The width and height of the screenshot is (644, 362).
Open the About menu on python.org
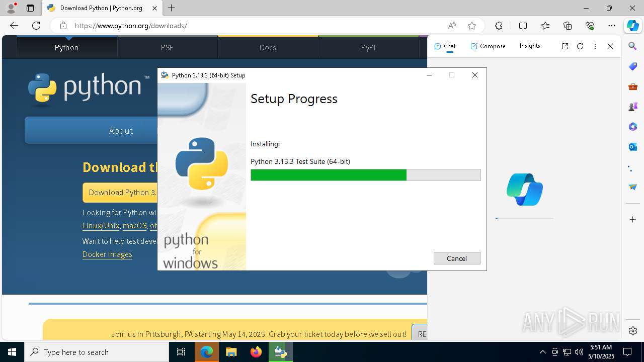pos(121,130)
